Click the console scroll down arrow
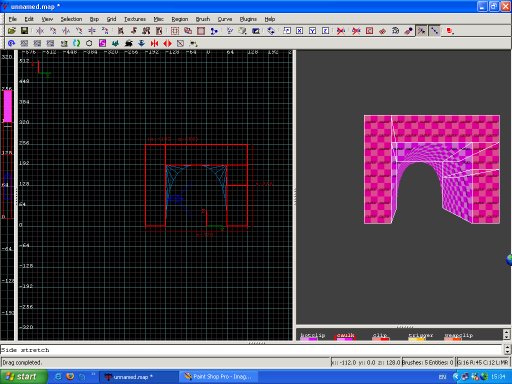This screenshot has width=512, height=384. (507, 352)
